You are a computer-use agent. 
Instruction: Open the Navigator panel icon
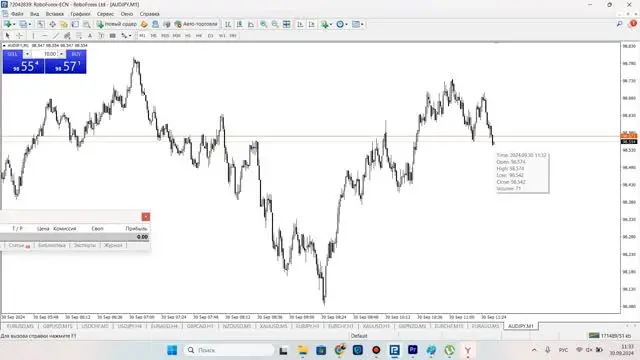tap(64, 24)
